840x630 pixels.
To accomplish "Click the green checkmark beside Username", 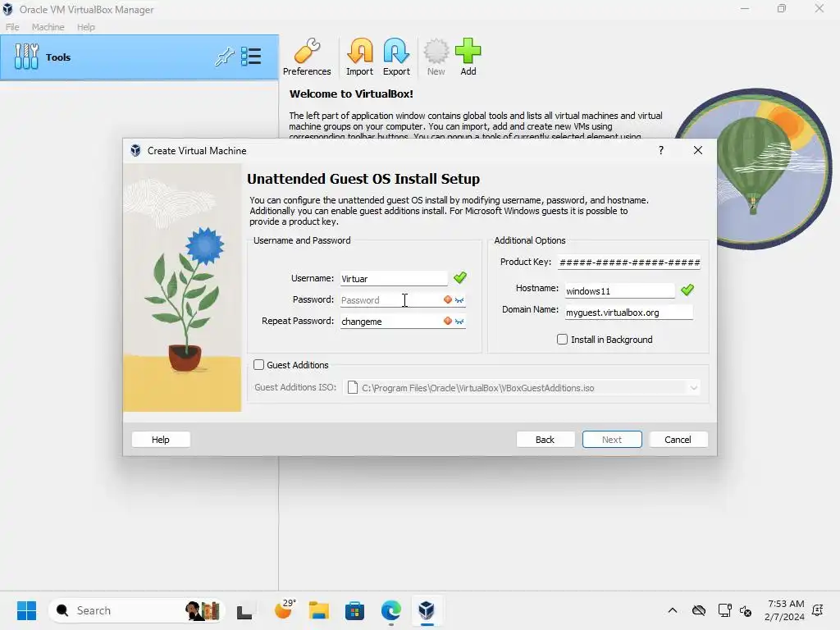I will pos(460,277).
